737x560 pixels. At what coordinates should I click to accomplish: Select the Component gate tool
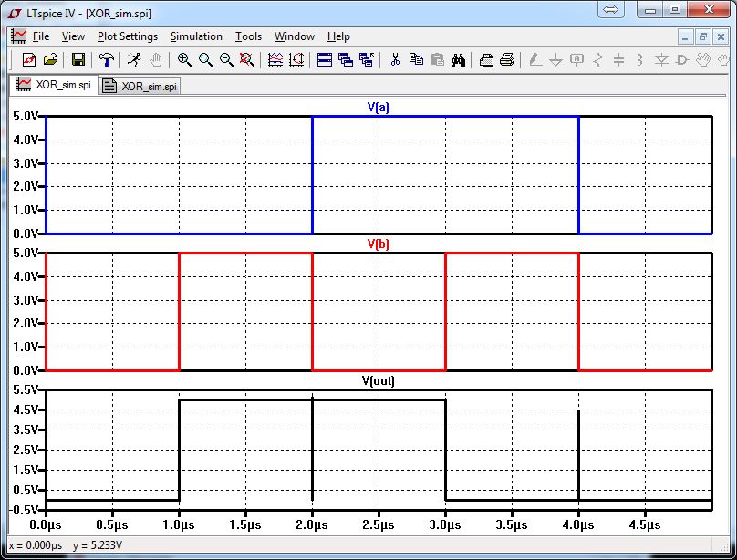pyautogui.click(x=682, y=59)
